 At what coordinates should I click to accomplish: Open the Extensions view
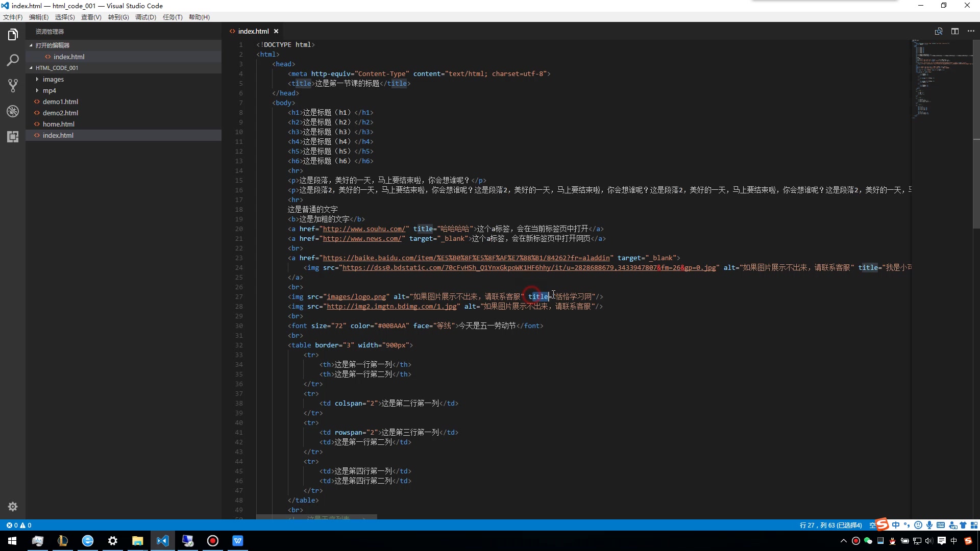pyautogui.click(x=12, y=136)
